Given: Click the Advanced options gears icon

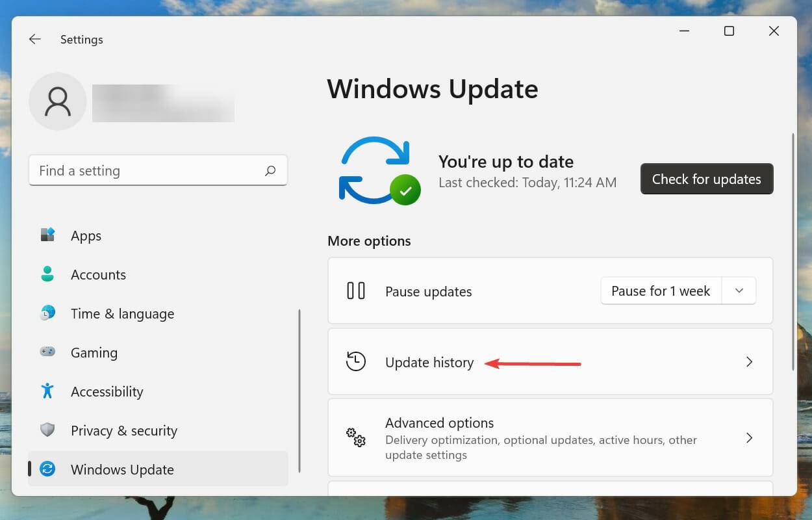Looking at the screenshot, I should click(356, 437).
